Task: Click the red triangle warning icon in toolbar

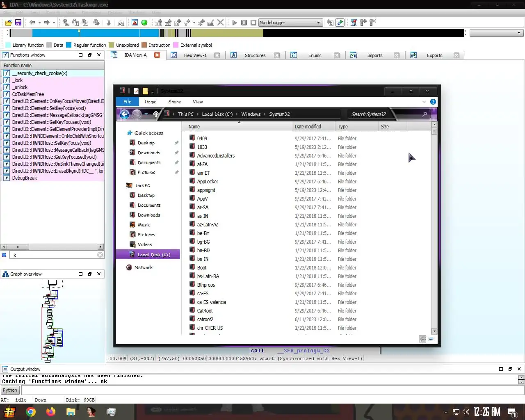Action: pyautogui.click(x=135, y=23)
